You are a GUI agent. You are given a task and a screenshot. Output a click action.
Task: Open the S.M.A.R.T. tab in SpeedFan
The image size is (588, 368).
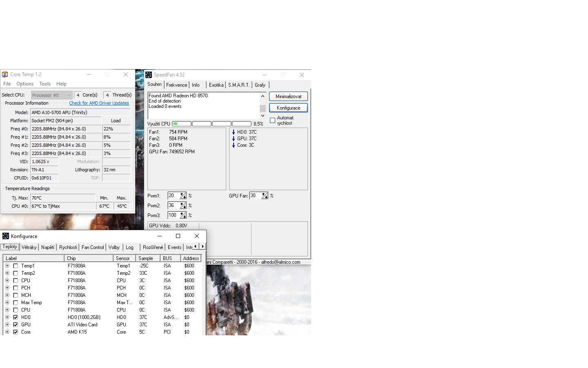coord(239,85)
